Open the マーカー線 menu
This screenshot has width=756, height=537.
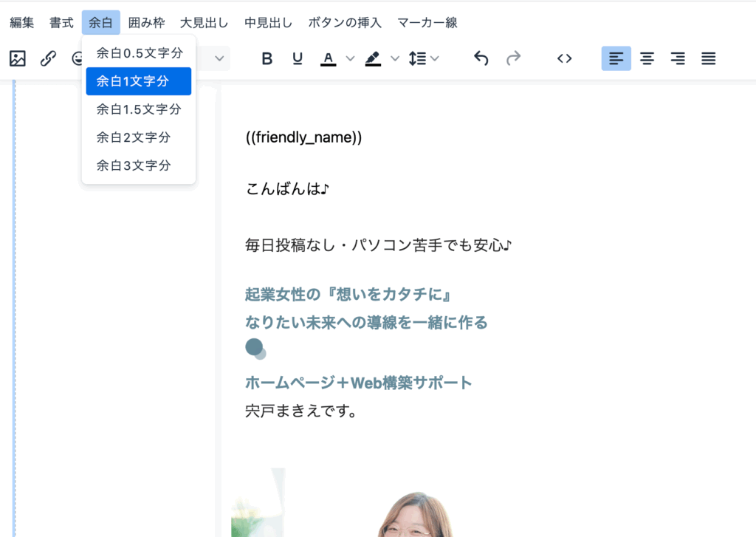pos(427,23)
